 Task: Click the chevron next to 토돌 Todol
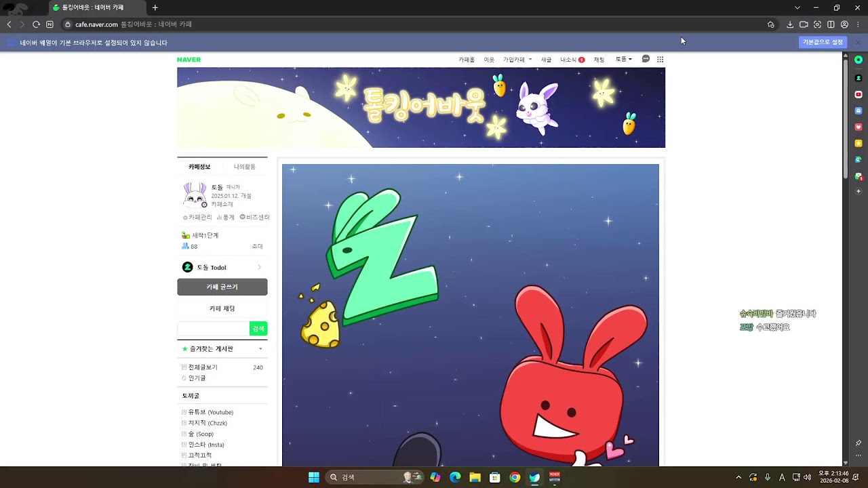coord(259,267)
